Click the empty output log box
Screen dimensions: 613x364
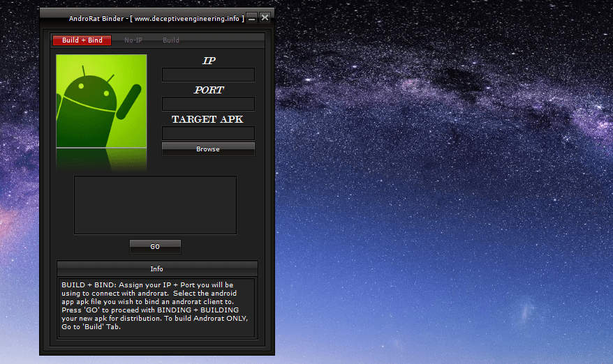coord(155,205)
